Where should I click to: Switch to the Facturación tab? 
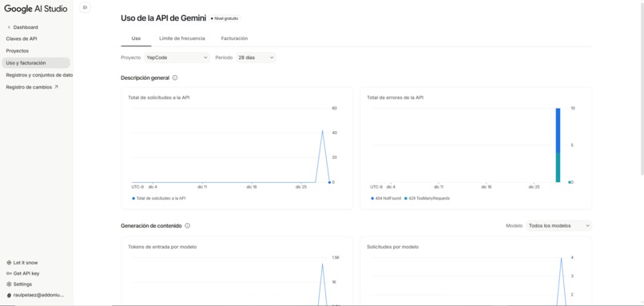click(234, 38)
